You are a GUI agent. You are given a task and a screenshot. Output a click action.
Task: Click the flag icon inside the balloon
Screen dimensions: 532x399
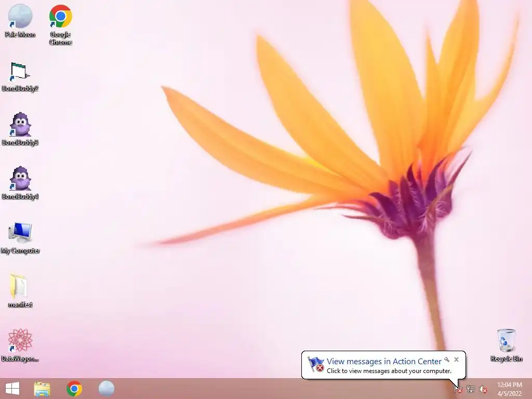click(x=316, y=364)
